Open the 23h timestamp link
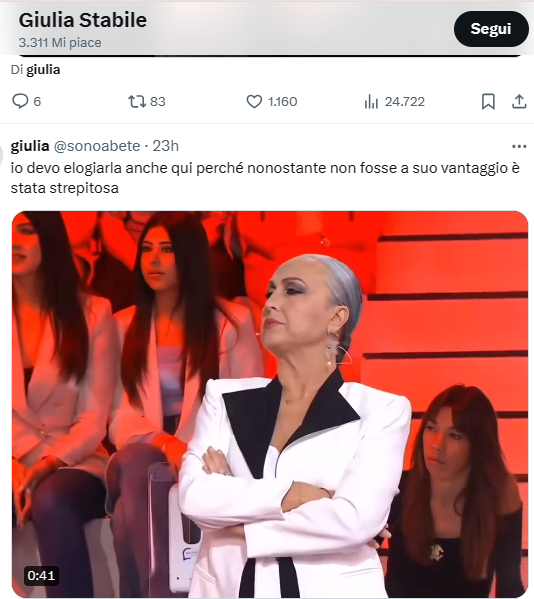The height and width of the screenshot is (599, 534). (x=165, y=146)
